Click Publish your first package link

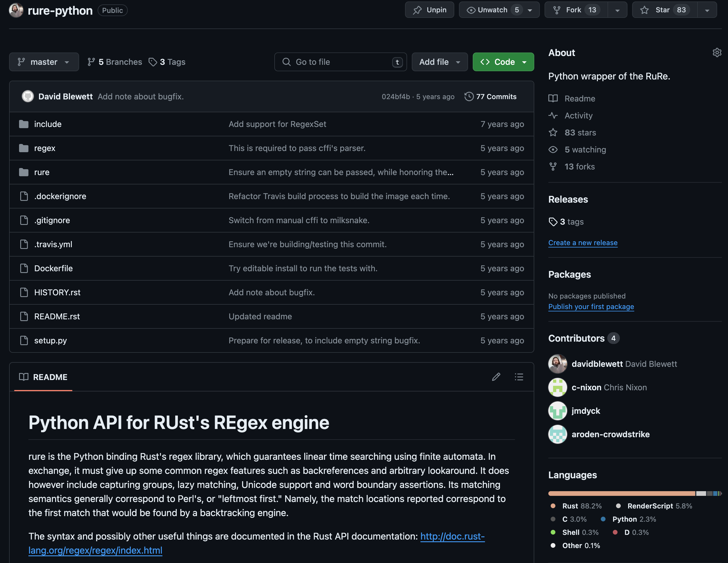tap(591, 306)
